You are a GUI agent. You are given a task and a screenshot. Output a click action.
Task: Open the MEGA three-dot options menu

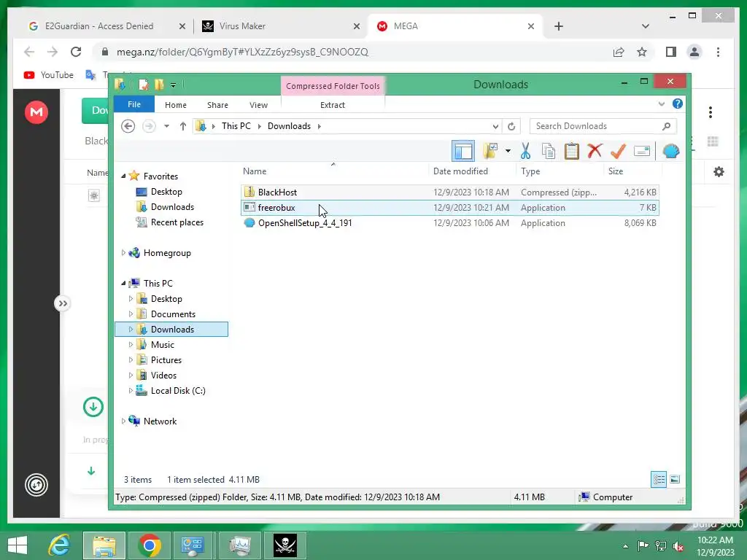click(711, 112)
